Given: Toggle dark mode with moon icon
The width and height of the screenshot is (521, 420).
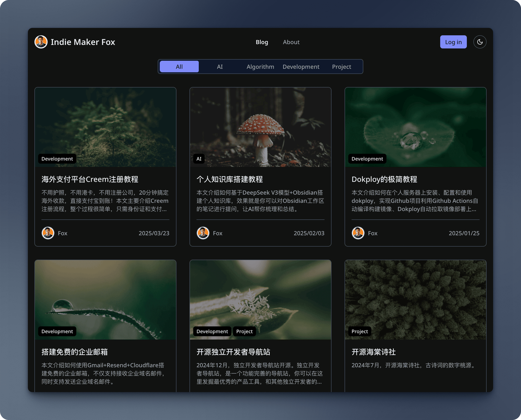Looking at the screenshot, I should [480, 42].
